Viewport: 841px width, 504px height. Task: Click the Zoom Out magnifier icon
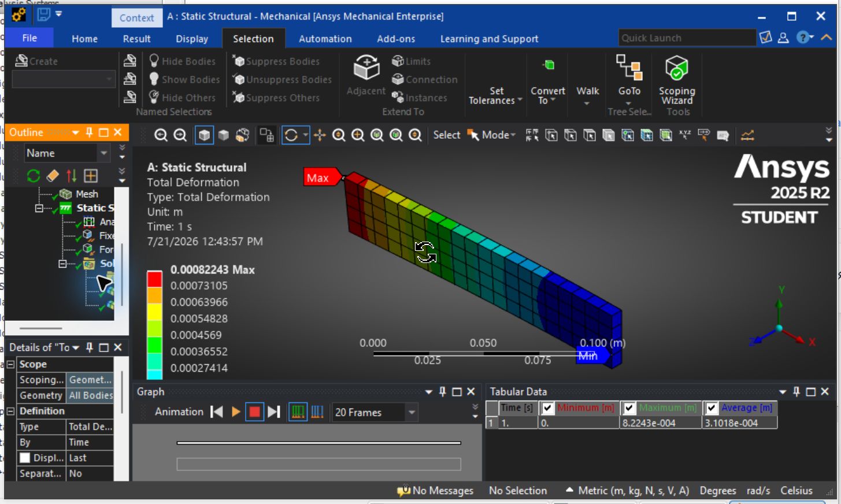pyautogui.click(x=180, y=135)
